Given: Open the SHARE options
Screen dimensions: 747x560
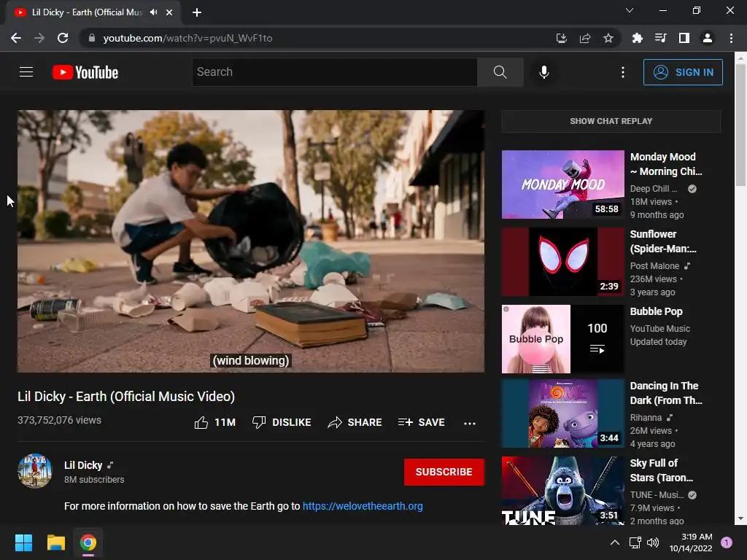Looking at the screenshot, I should (x=355, y=422).
